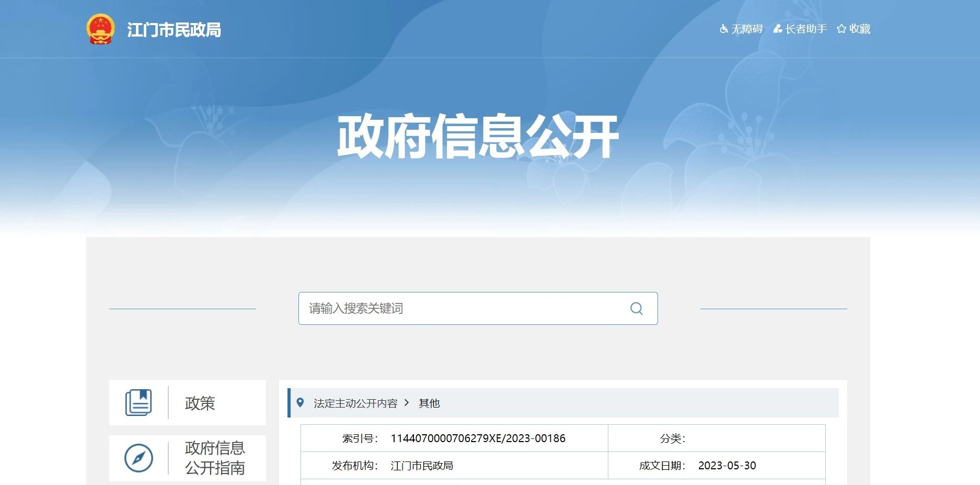The height and width of the screenshot is (485, 980).
Task: Click the 长者助手 person icon
Action: coord(778,29)
